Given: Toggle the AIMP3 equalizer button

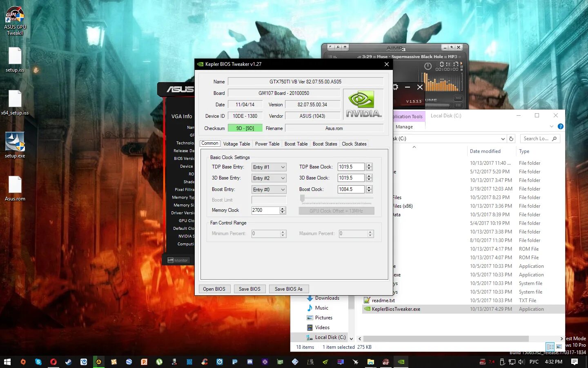Looking at the screenshot, I should click(458, 98).
